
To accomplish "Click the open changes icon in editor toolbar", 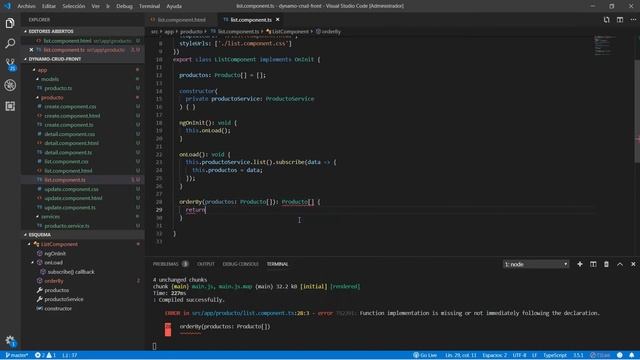I will [607, 20].
